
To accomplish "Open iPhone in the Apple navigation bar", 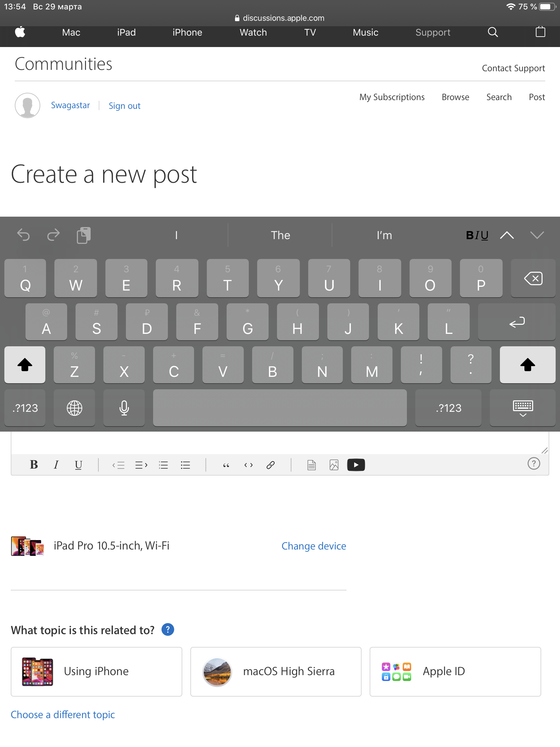I will [187, 33].
